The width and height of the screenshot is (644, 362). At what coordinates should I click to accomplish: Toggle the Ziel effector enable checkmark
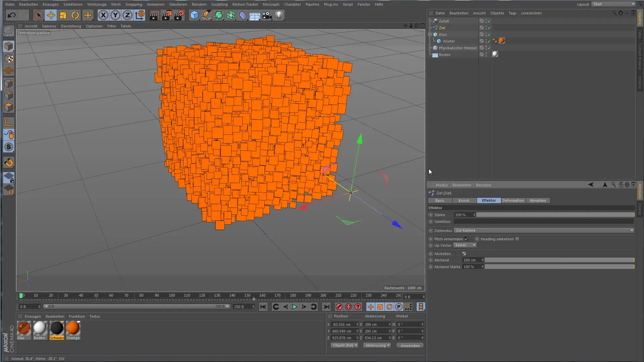pyautogui.click(x=489, y=28)
